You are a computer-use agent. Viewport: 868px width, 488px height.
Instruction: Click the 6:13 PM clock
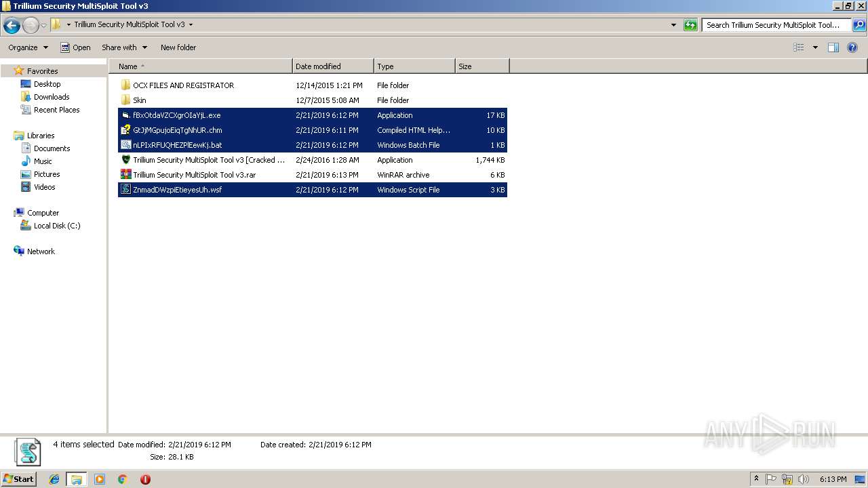[833, 479]
